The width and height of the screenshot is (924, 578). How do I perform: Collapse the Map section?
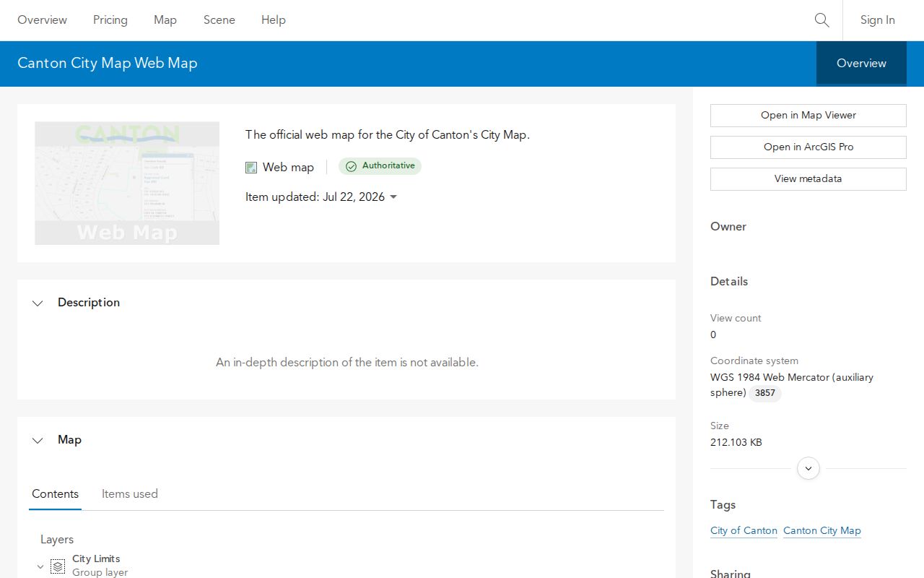tap(38, 441)
